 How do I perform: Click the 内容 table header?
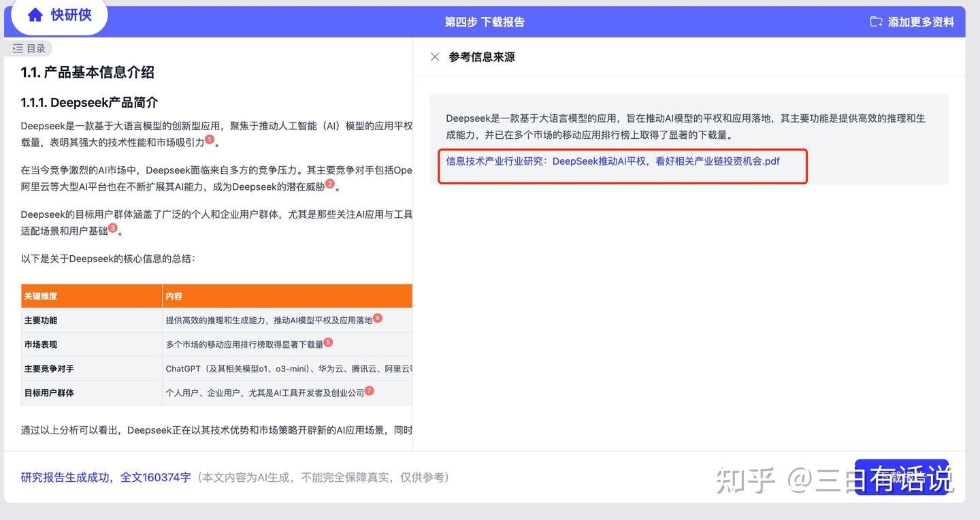pyautogui.click(x=287, y=296)
